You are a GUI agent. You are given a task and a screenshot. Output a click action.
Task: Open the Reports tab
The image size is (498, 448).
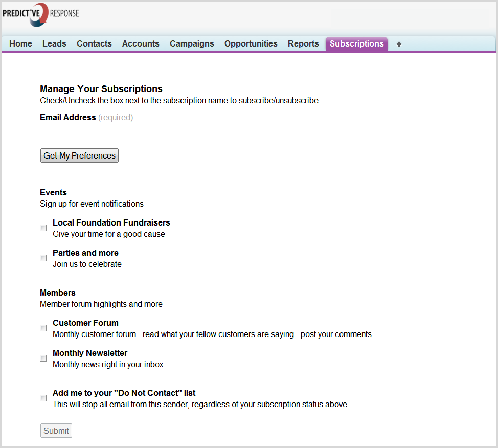(303, 44)
